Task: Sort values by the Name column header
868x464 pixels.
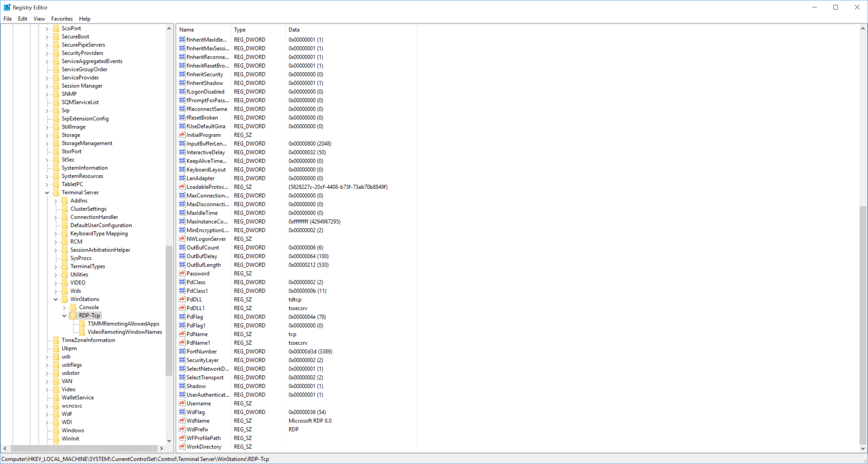Action: [204, 30]
